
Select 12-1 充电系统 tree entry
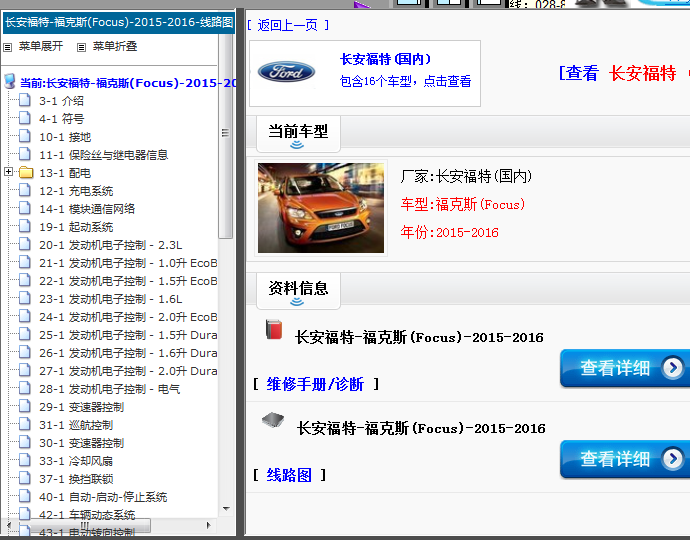[76, 191]
